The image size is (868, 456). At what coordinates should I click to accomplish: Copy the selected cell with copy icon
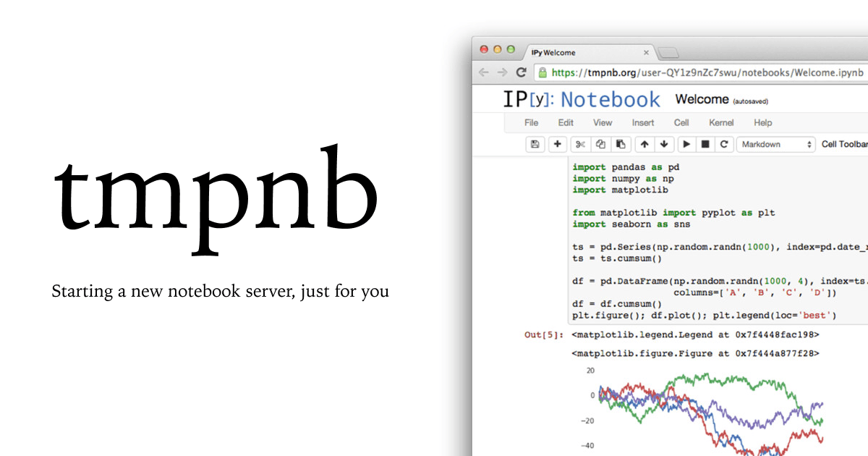(600, 144)
